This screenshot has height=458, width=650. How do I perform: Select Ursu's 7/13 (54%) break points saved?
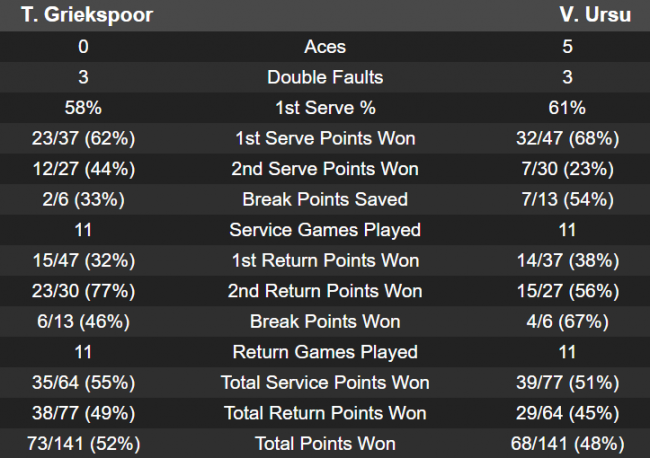coord(567,199)
